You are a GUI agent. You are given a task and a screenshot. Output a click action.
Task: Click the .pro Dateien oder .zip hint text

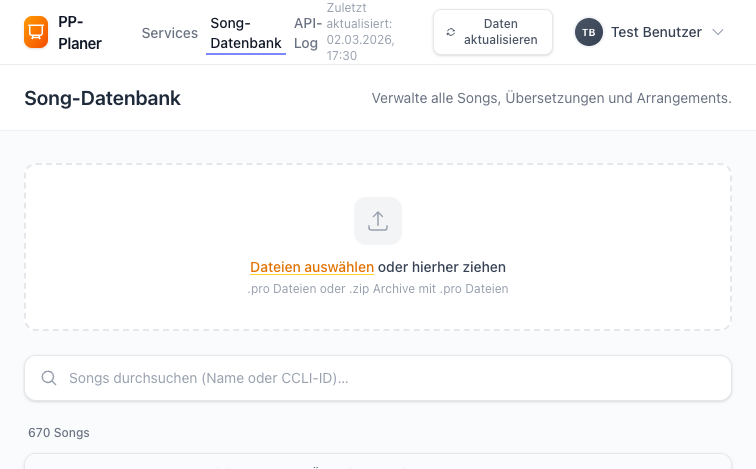click(x=378, y=289)
